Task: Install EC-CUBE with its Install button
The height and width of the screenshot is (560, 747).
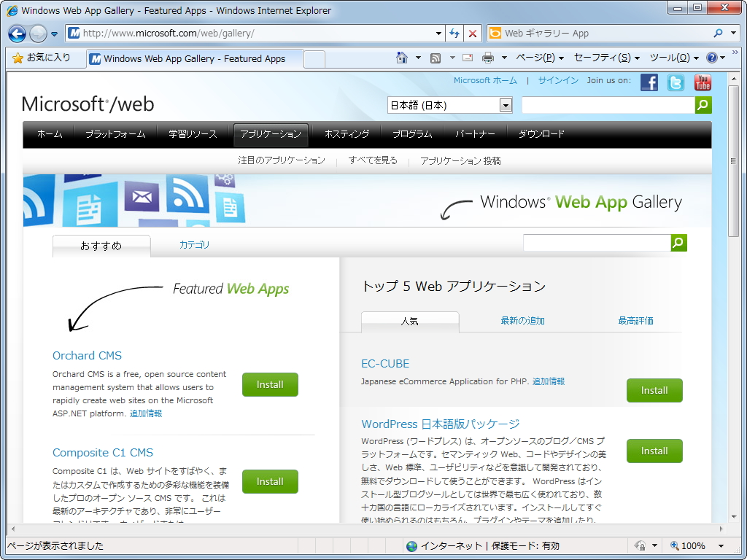Action: pos(654,390)
